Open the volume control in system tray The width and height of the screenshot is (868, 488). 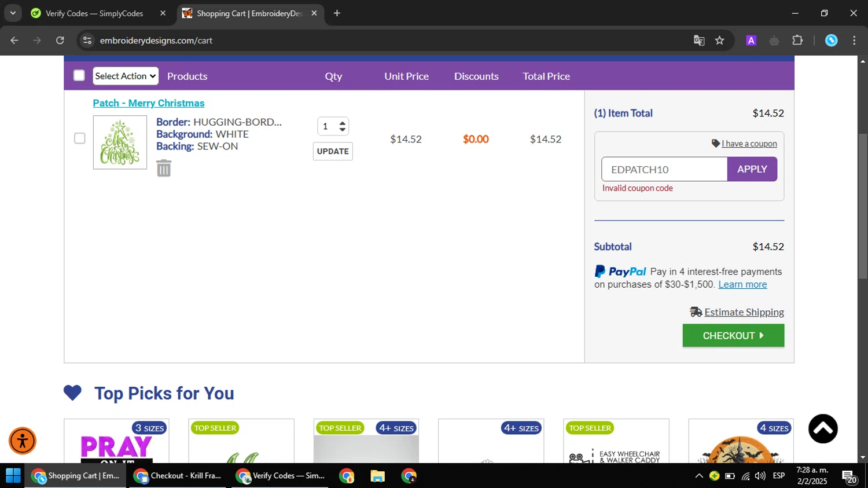(760, 476)
